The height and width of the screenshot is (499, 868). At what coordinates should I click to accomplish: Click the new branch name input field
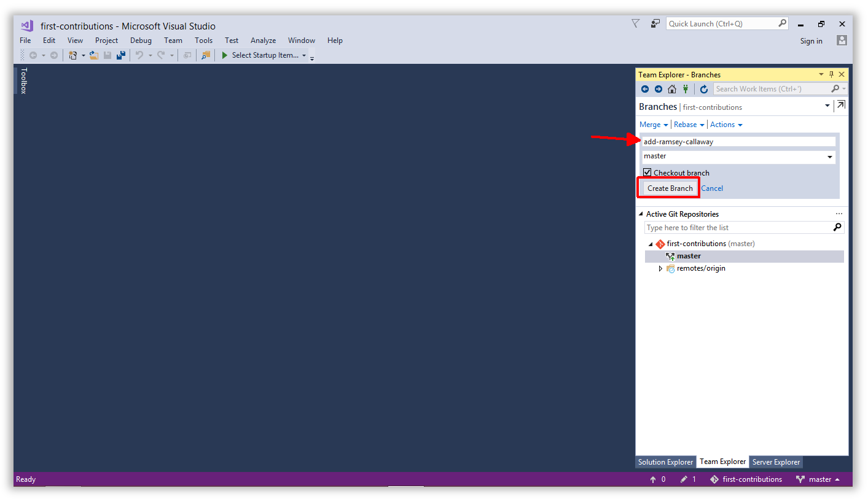(737, 141)
